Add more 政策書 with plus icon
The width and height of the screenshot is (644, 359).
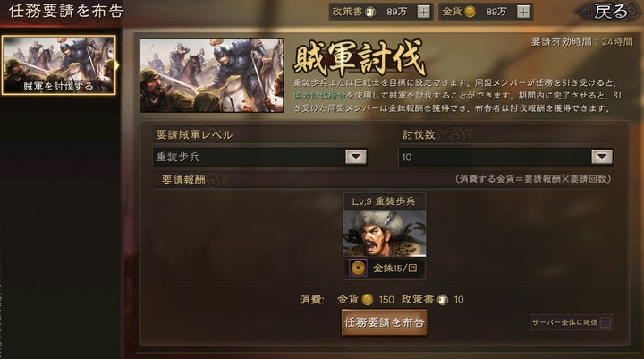pyautogui.click(x=423, y=12)
